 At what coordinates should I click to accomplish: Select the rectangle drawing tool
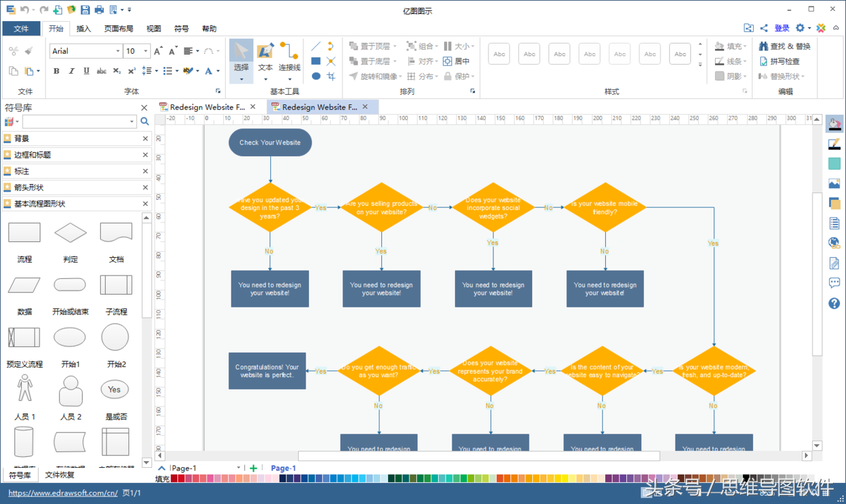316,61
